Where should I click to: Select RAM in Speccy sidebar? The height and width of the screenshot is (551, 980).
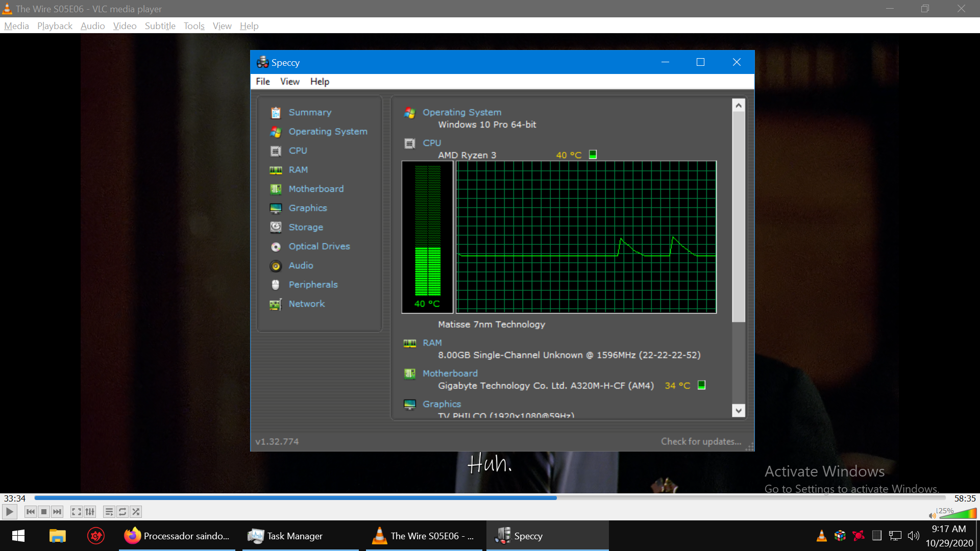point(298,170)
